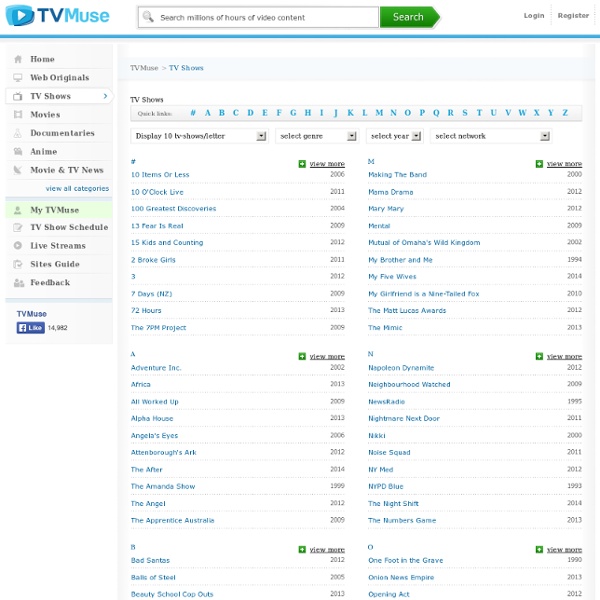Open the select network dropdown
Image resolution: width=600 pixels, height=600 pixels.
pyautogui.click(x=490, y=136)
